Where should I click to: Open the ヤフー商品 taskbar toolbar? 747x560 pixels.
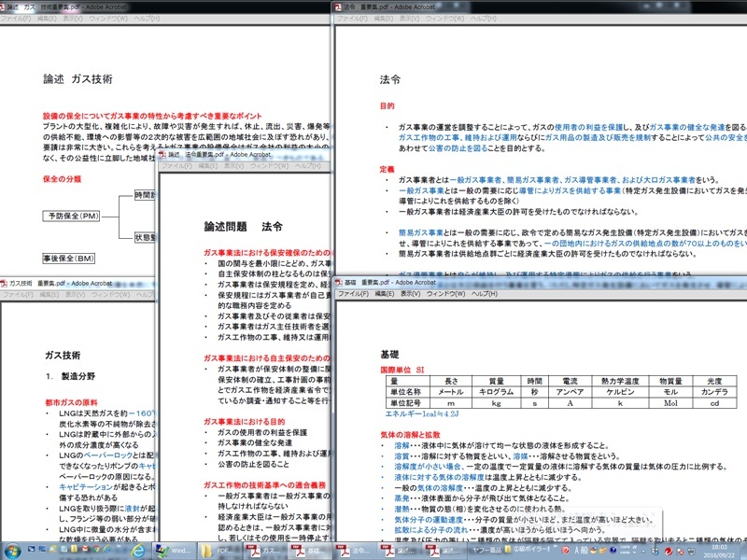(487, 550)
